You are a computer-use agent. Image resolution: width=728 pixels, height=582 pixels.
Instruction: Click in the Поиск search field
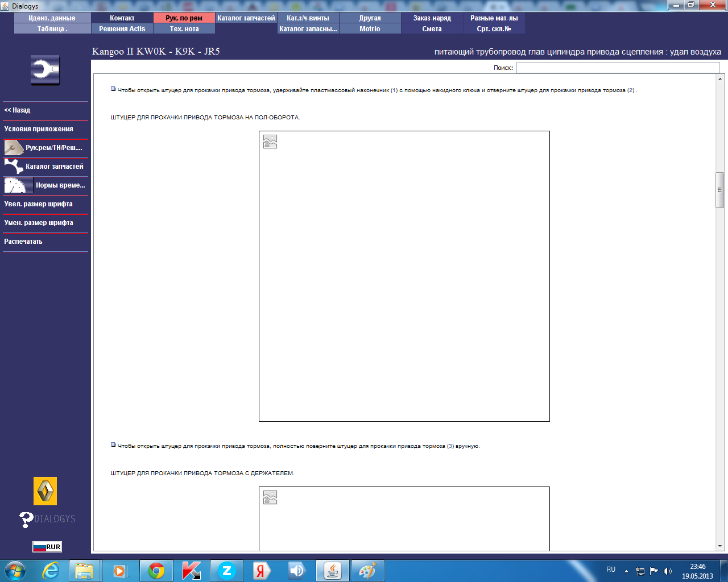click(x=618, y=68)
